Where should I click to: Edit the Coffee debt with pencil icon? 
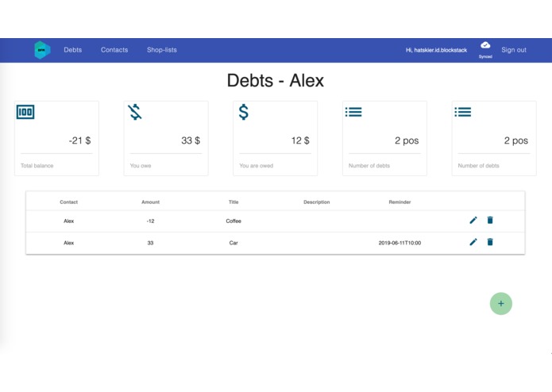pos(473,220)
